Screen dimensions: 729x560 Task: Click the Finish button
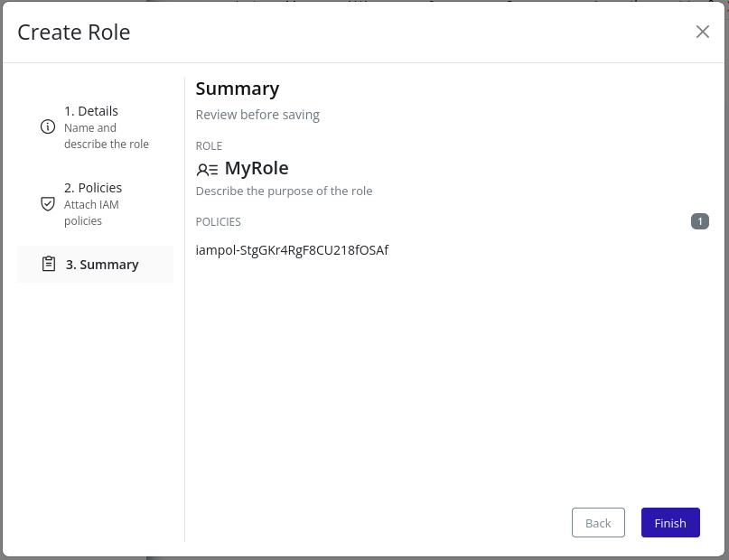pyautogui.click(x=670, y=522)
